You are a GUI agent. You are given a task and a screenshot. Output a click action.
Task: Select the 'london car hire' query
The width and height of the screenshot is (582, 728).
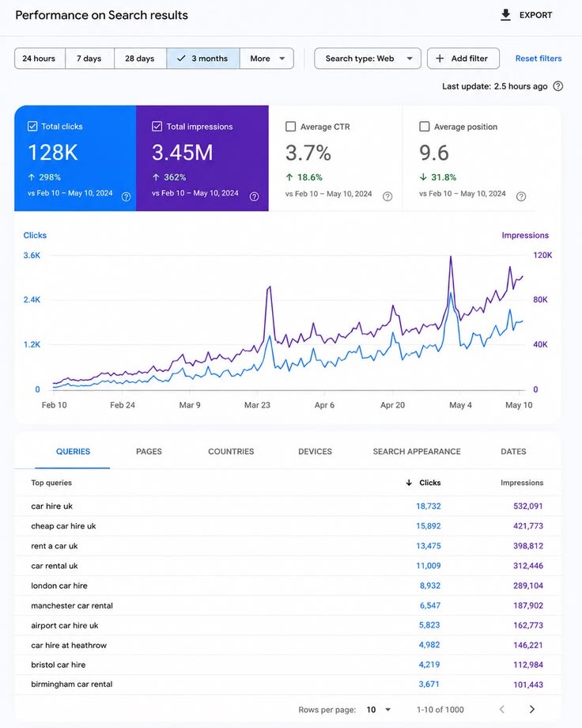tap(59, 586)
